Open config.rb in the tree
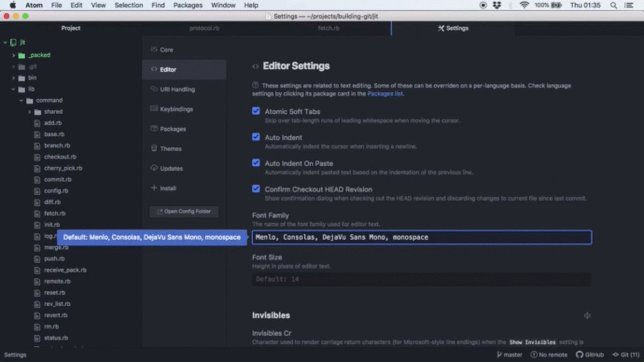 pos(56,191)
